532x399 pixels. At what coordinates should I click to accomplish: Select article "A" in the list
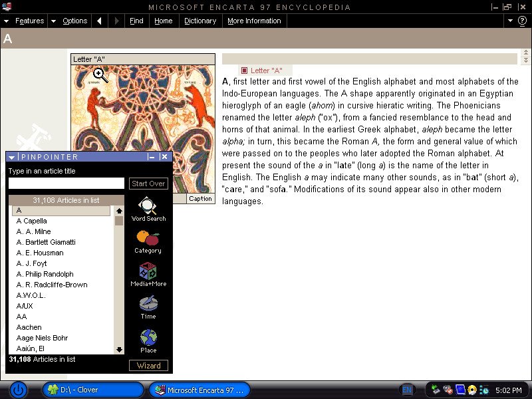(61, 210)
